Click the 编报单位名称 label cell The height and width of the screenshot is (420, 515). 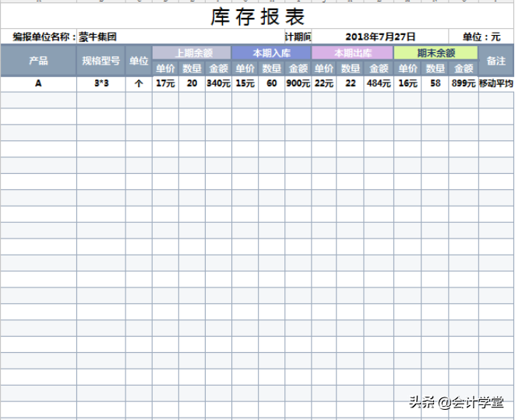click(39, 37)
